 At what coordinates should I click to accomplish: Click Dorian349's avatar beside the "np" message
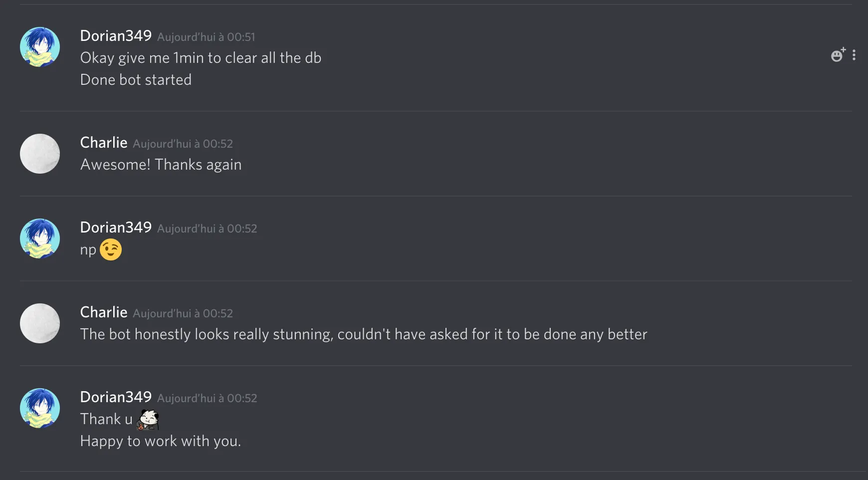(x=40, y=239)
